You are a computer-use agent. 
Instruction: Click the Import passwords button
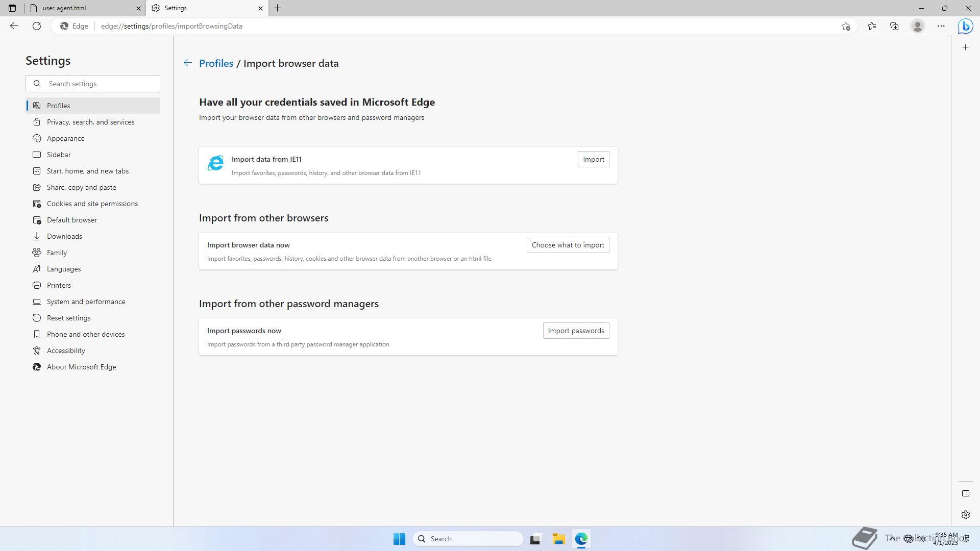(576, 331)
